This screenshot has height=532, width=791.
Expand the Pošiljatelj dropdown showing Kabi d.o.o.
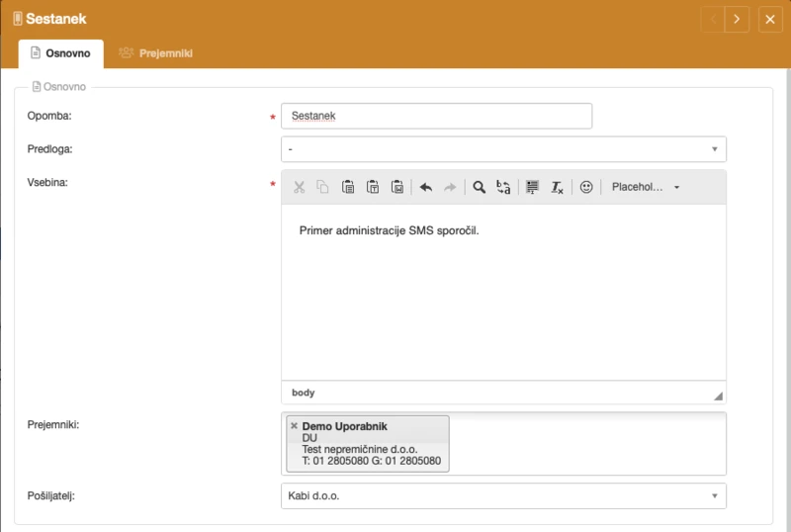pyautogui.click(x=503, y=495)
